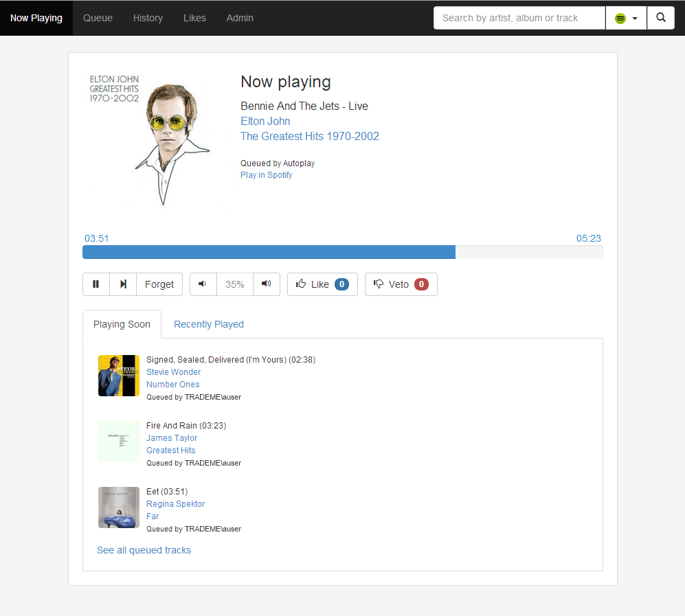Click the magnifier search button
685x616 pixels.
[661, 18]
